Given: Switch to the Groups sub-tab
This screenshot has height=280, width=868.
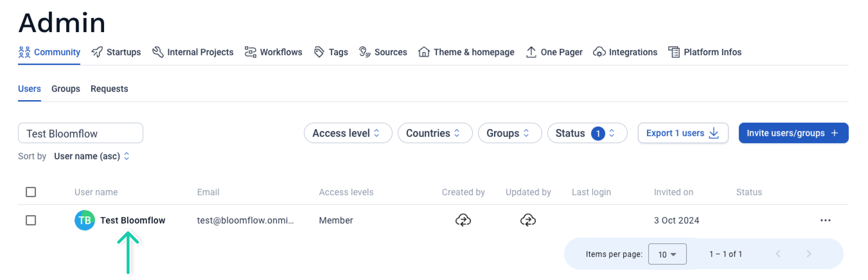Looking at the screenshot, I should 66,89.
